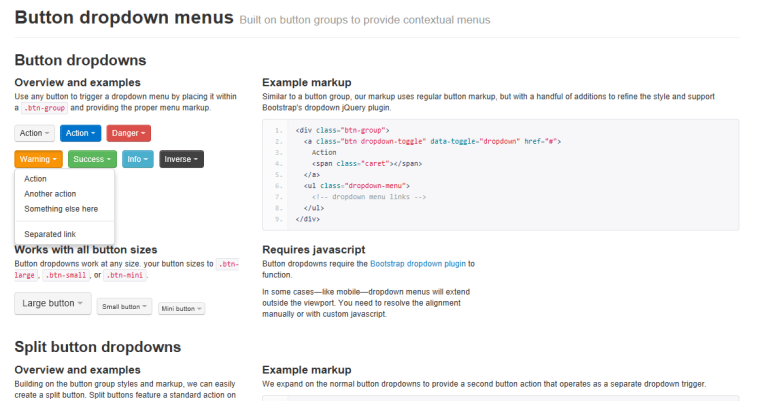Open the light blue Info dropdown button
757x401 pixels.
138,159
